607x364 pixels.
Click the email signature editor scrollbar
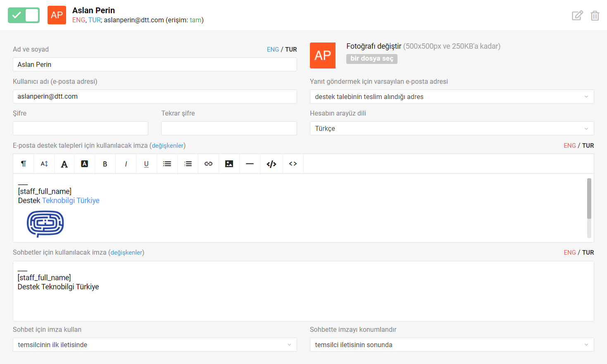point(589,199)
